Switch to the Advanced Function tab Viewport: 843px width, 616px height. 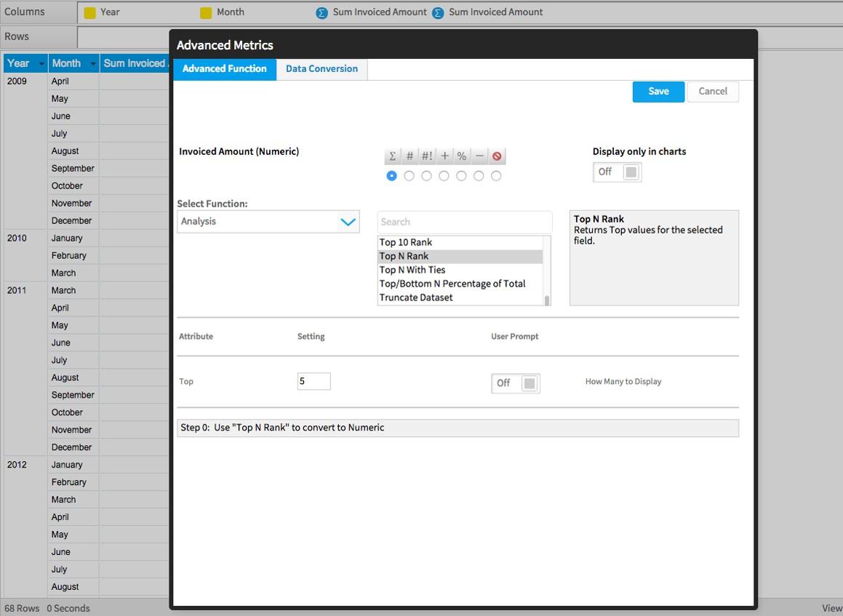pyautogui.click(x=225, y=69)
